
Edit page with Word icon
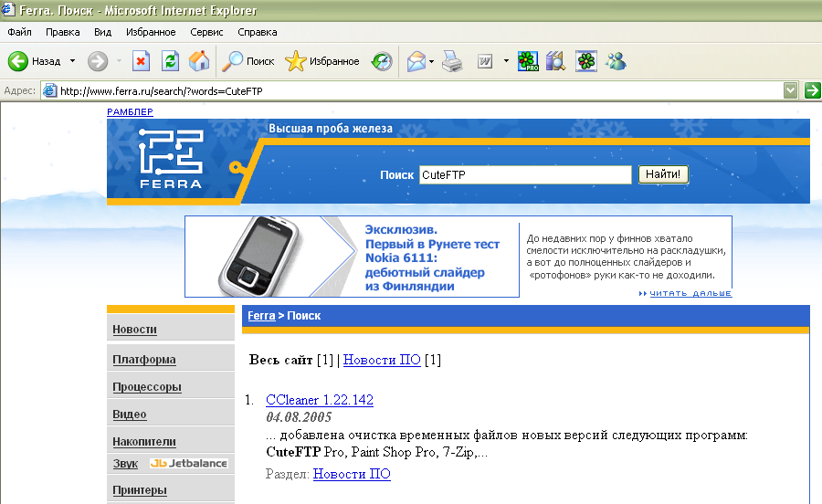click(x=485, y=61)
